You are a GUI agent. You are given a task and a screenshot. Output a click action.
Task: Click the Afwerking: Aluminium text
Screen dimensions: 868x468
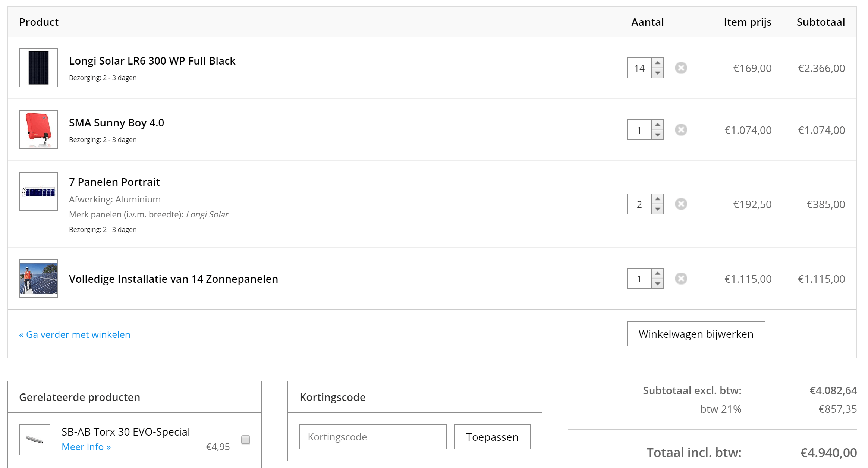[115, 199]
